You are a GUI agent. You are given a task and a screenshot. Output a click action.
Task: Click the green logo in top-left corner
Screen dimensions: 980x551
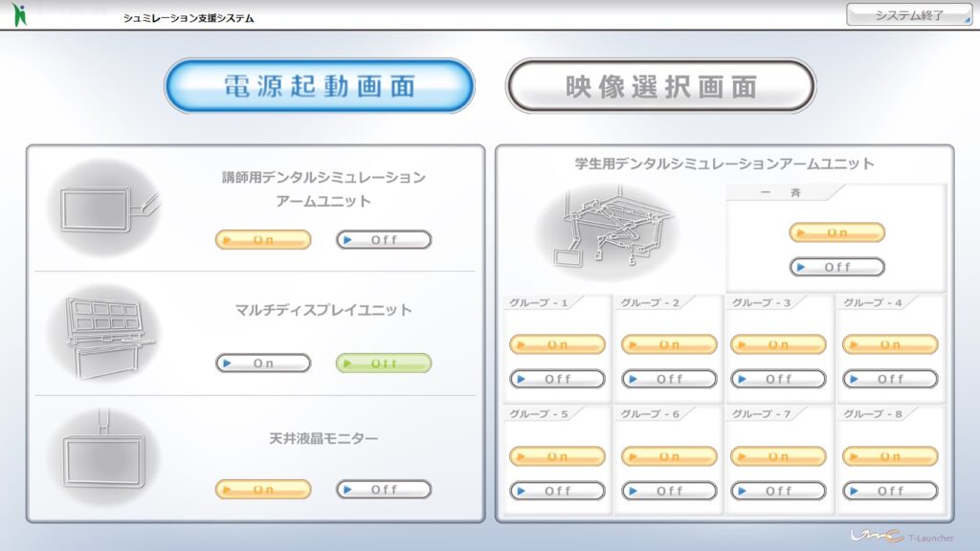click(21, 14)
